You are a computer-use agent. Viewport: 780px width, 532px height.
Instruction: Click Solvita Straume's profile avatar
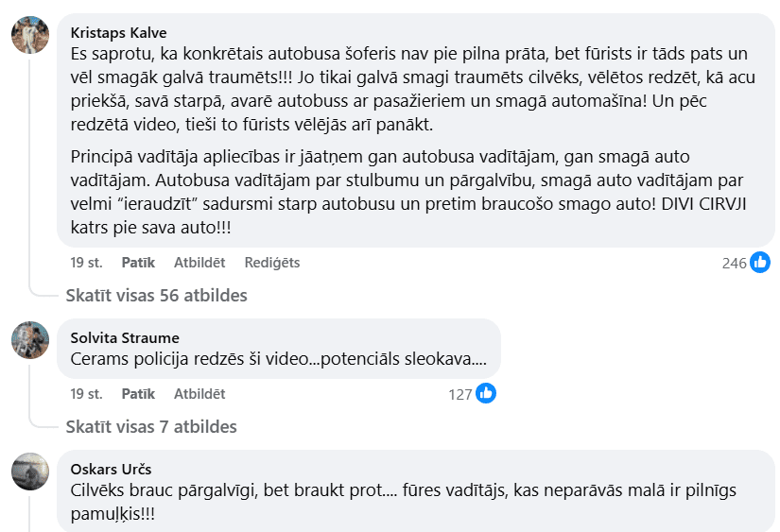pyautogui.click(x=30, y=340)
